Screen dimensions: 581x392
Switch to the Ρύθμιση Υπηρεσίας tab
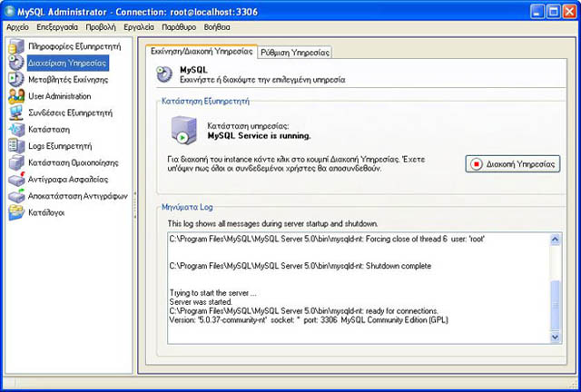tap(295, 53)
